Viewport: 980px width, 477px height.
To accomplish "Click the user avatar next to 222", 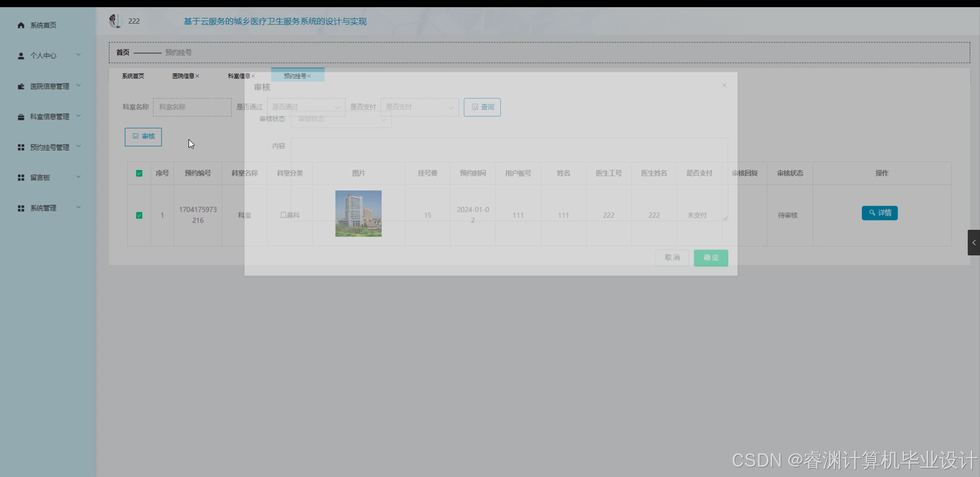I will point(115,21).
